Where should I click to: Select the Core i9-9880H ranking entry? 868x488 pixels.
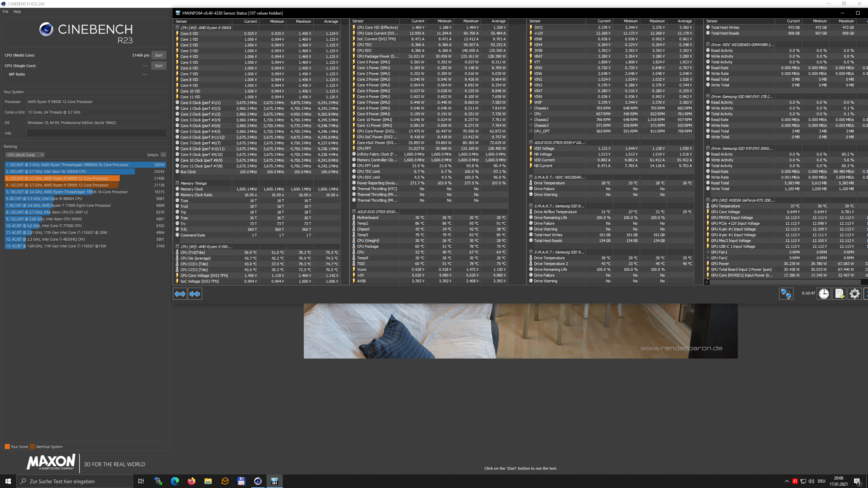(85, 199)
